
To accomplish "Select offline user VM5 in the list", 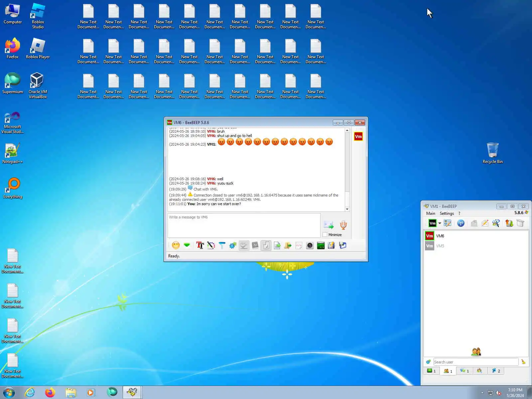I will tap(476, 246).
